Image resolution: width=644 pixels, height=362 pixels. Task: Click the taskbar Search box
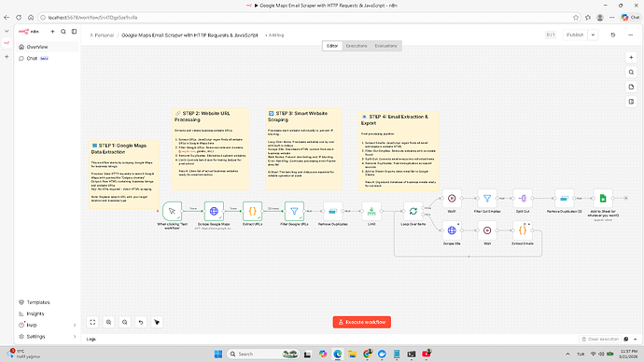coord(263,354)
